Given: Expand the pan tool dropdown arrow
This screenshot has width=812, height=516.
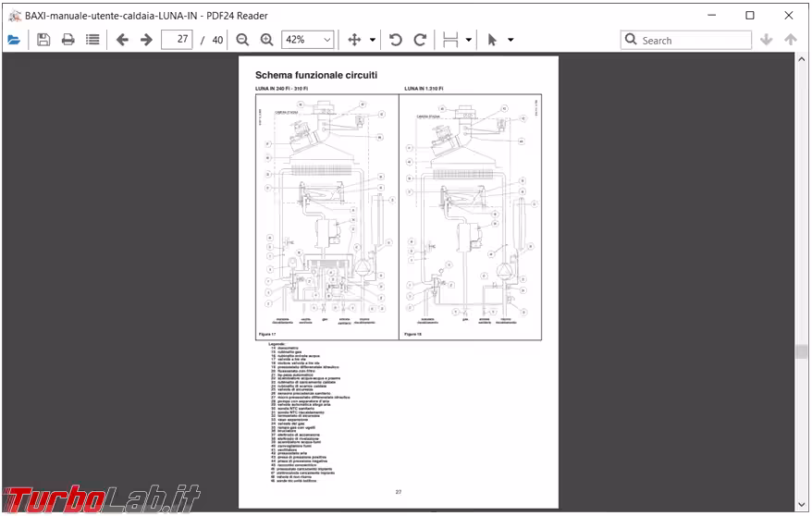Looking at the screenshot, I should (373, 40).
